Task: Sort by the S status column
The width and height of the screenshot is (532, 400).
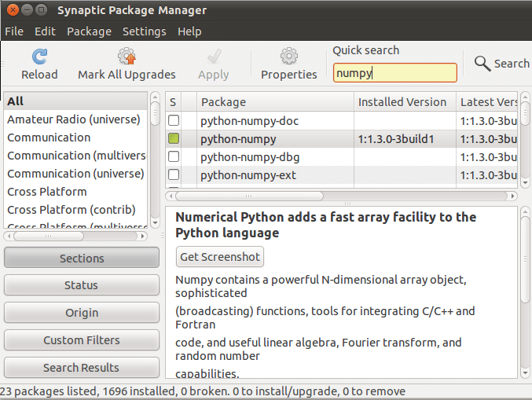Action: point(174,102)
